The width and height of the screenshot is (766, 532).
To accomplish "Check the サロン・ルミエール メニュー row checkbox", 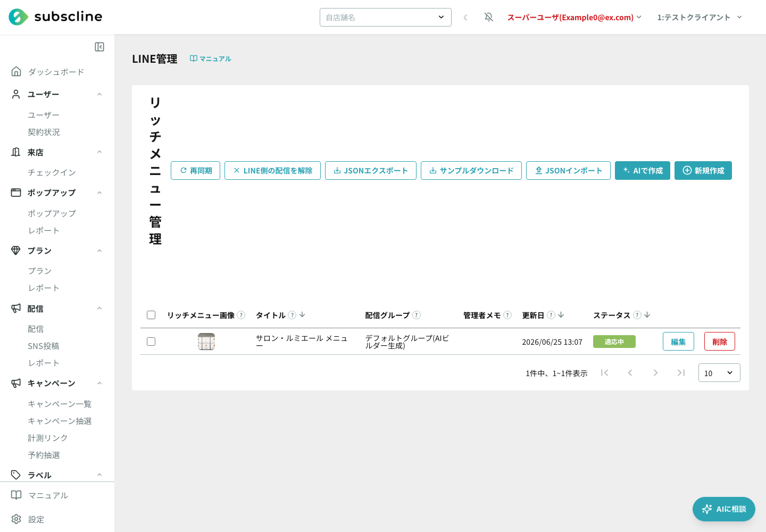I will (x=151, y=342).
